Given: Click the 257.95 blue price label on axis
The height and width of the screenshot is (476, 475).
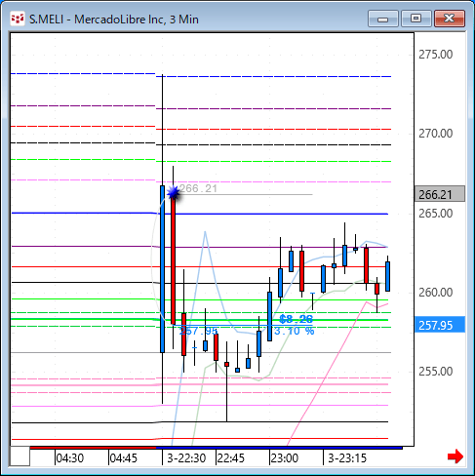Looking at the screenshot, I should coord(440,325).
